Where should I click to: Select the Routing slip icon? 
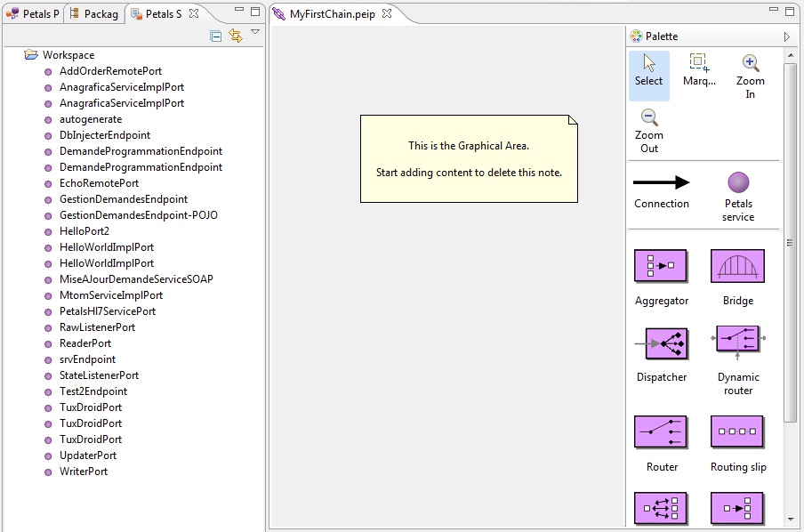click(x=737, y=432)
